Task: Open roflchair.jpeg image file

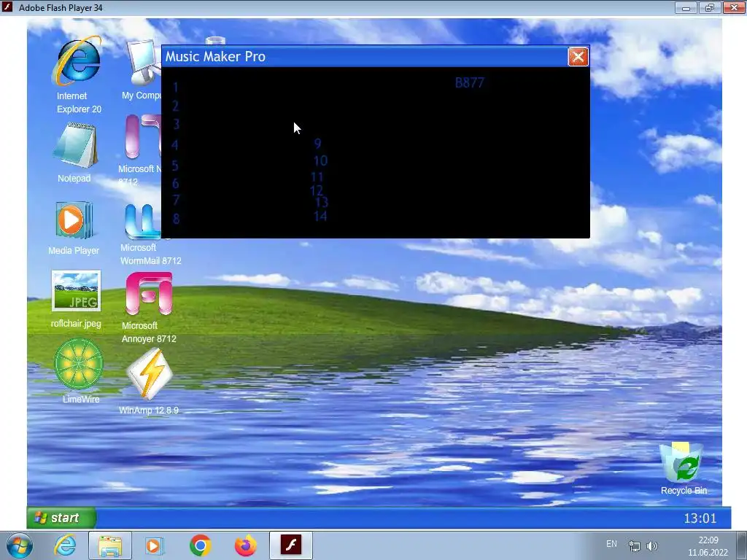Action: [76, 291]
